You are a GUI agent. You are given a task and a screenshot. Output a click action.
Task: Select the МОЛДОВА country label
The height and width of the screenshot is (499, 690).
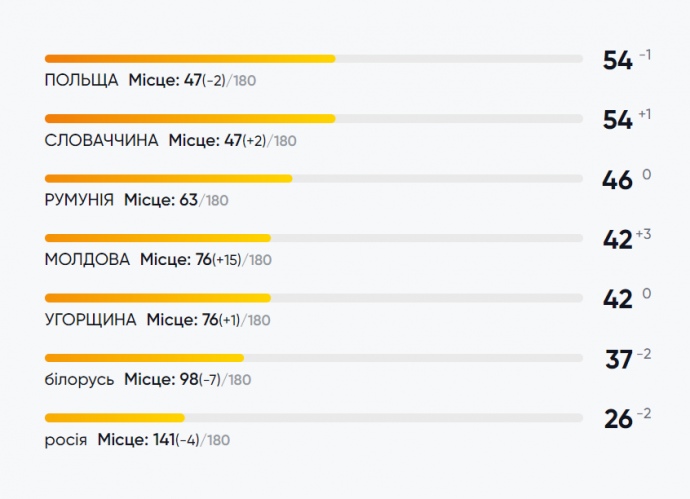click(87, 260)
